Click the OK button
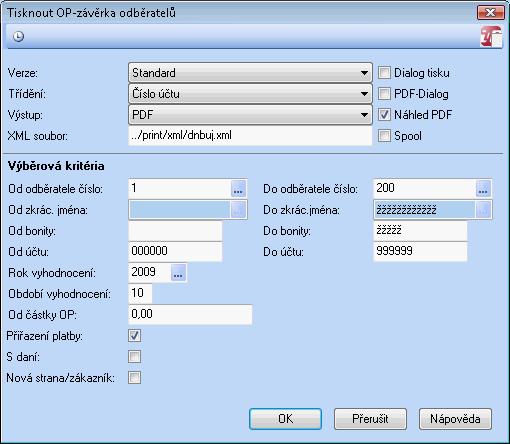The height and width of the screenshot is (444, 510). (x=285, y=419)
